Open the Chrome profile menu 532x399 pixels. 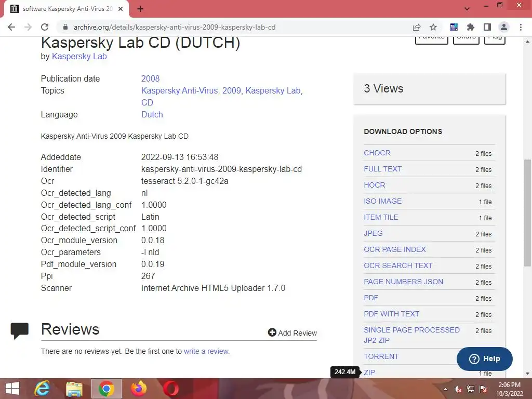pos(504,27)
